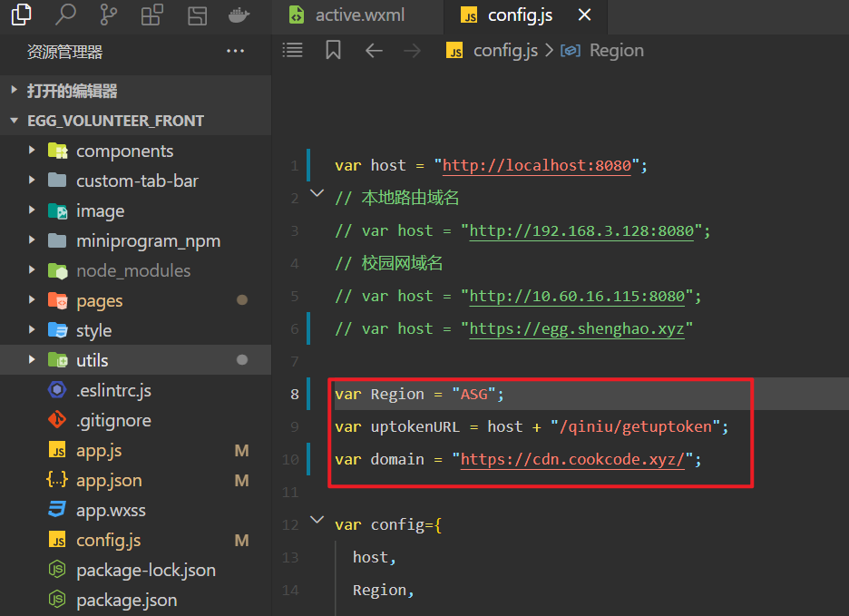Open the Source Control branch icon
The height and width of the screenshot is (616, 849).
pos(109,15)
